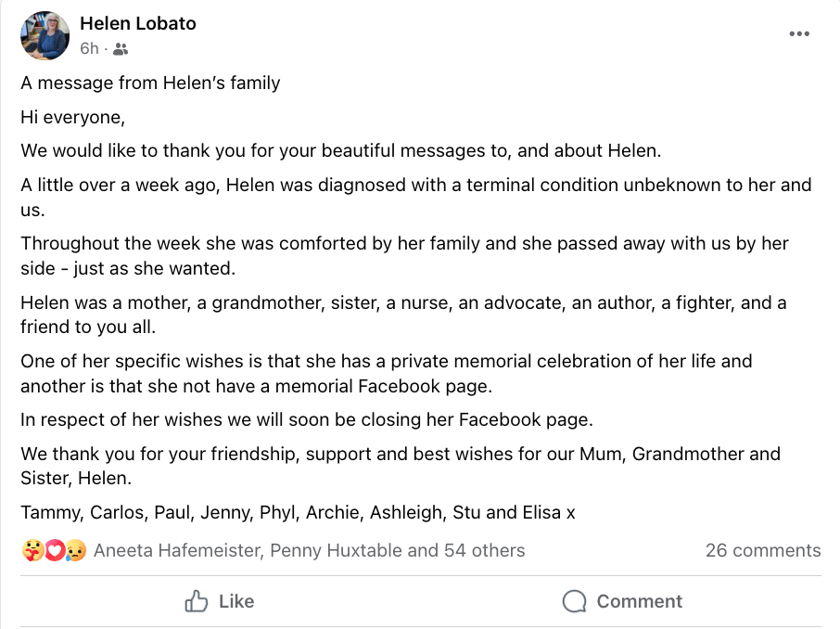The height and width of the screenshot is (629, 840).
Task: Open Aneeta Hafemeister in the reactions list
Action: click(177, 551)
